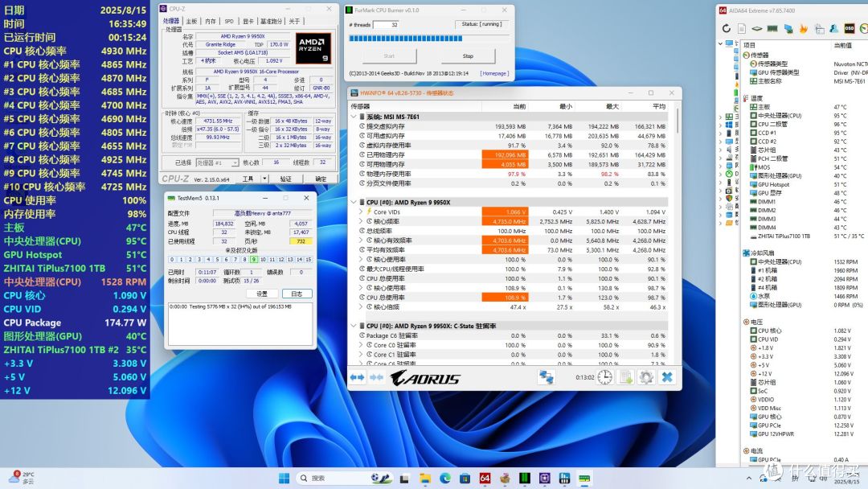
Task: Open File Explorer from the taskbar
Action: point(425,478)
